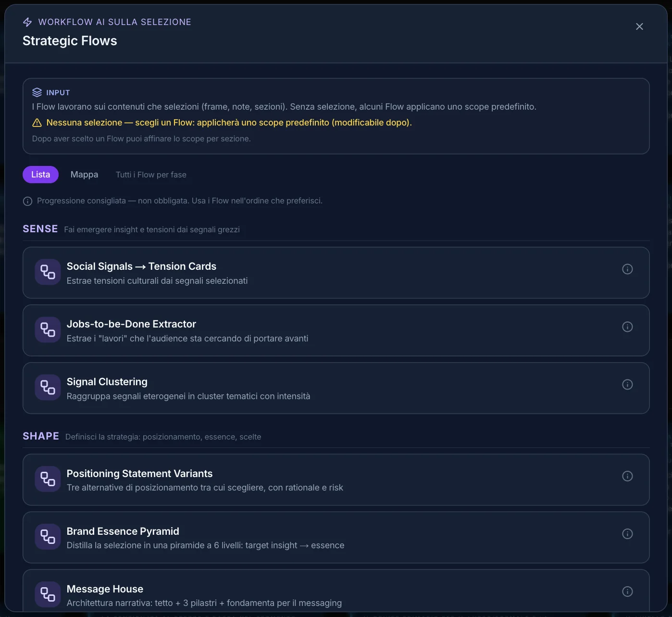This screenshot has height=617, width=672.
Task: Switch to the Mappa view tab
Action: 84,175
